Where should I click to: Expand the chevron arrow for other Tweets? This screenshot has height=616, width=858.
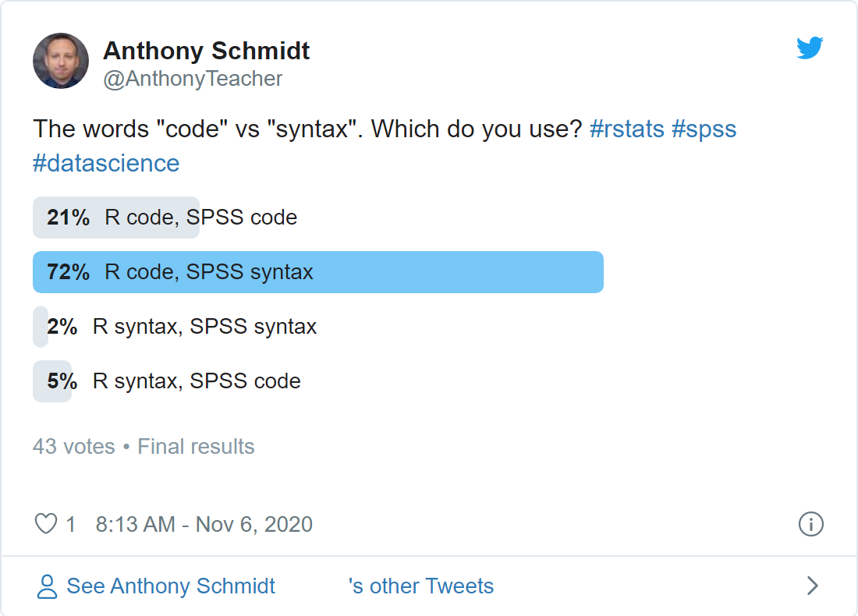point(813,586)
